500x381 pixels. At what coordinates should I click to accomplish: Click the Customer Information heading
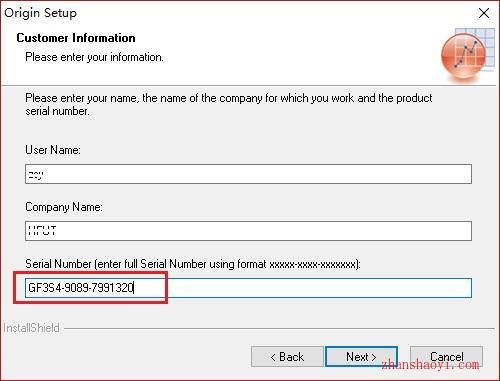[x=76, y=38]
